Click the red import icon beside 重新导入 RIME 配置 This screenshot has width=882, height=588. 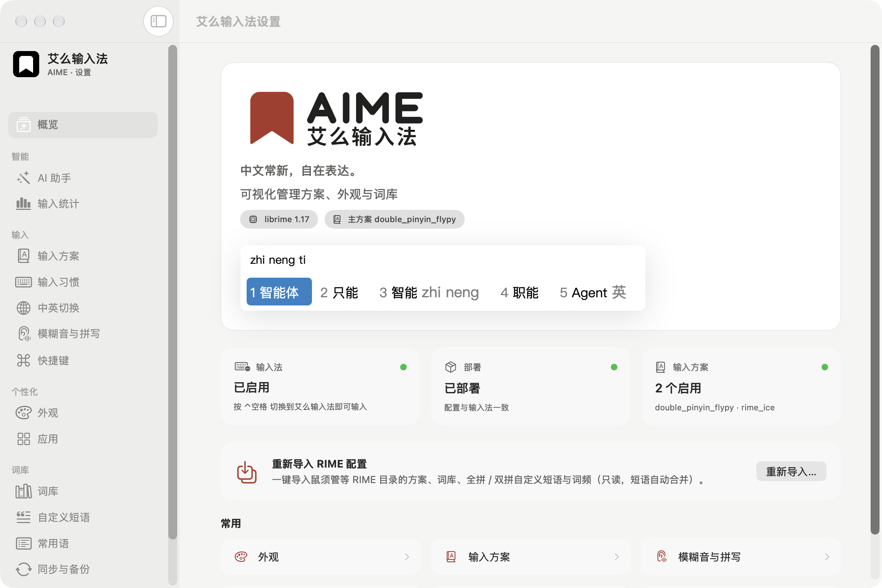247,472
